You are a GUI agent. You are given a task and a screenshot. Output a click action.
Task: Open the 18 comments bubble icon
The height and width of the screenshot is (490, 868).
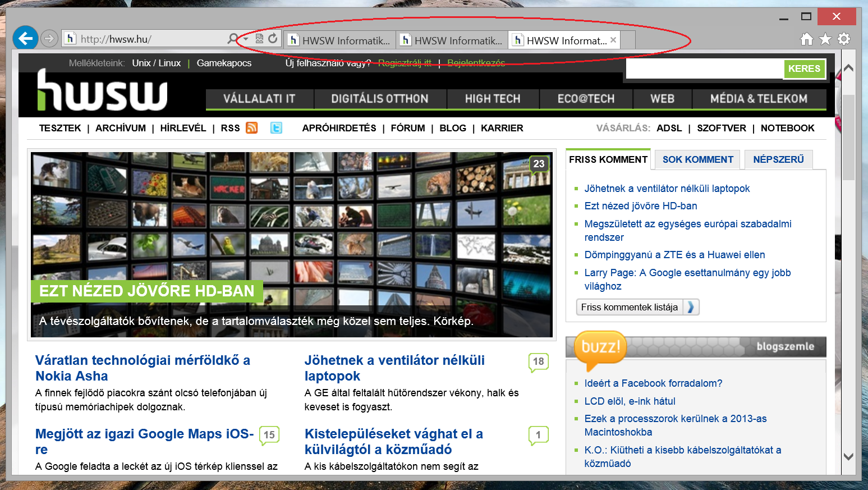click(538, 362)
